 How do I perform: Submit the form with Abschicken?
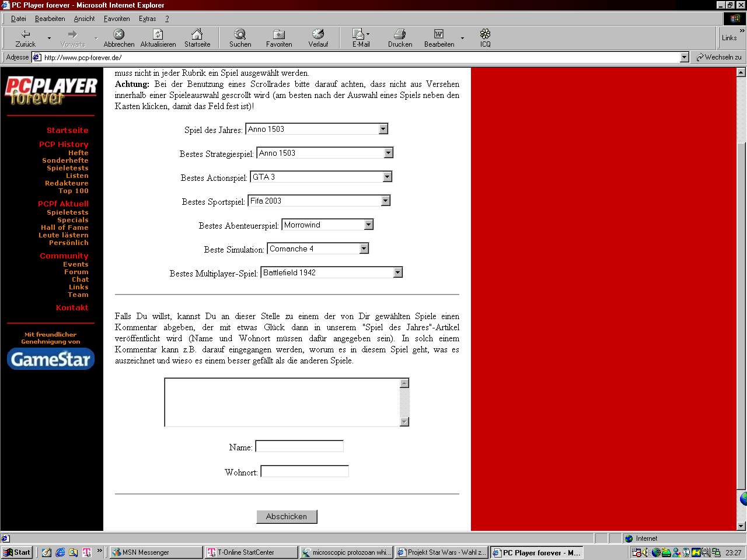(x=287, y=516)
